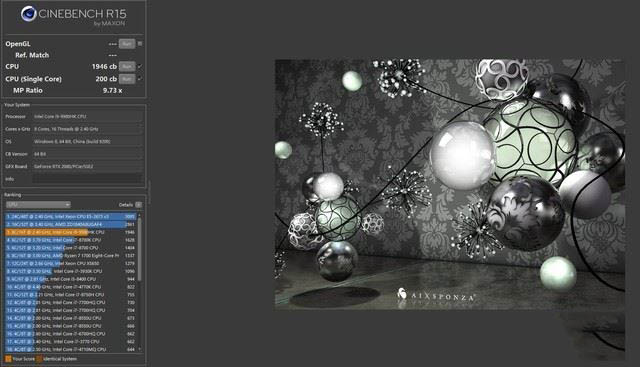
Task: Select ranking row 9 Core i5-8400
Action: tap(71, 279)
